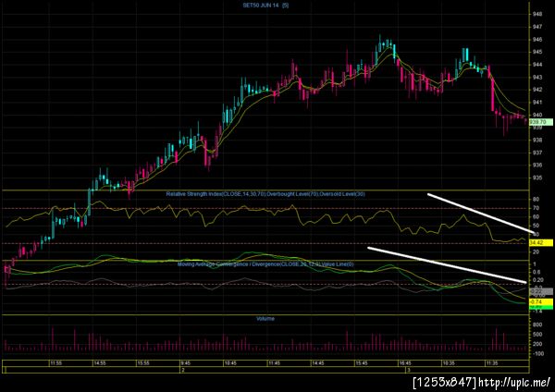
Task: Click the 941 price axis label
Action: (x=536, y=103)
